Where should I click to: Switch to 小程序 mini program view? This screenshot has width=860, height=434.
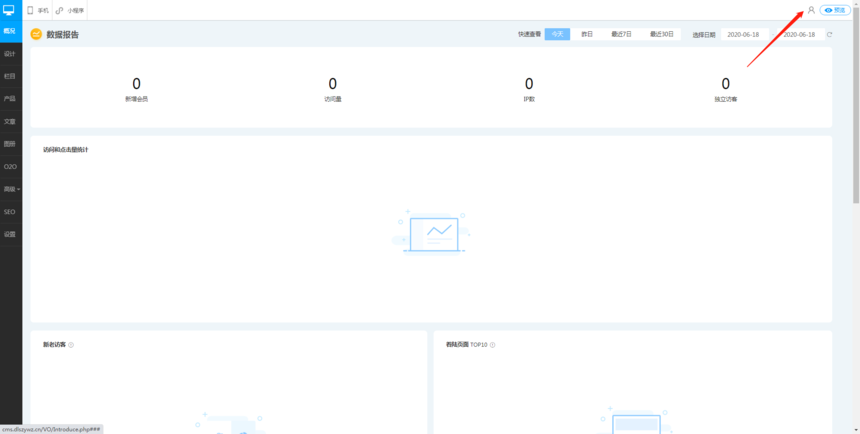[70, 10]
